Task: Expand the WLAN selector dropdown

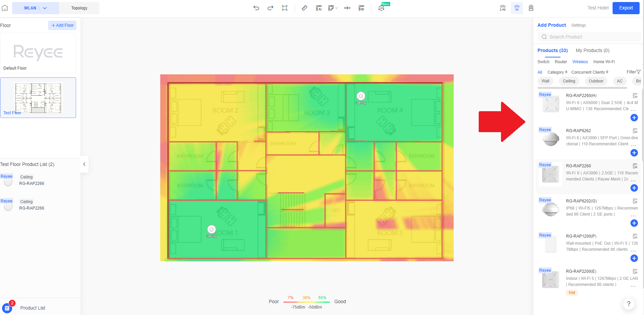Action: [44, 8]
